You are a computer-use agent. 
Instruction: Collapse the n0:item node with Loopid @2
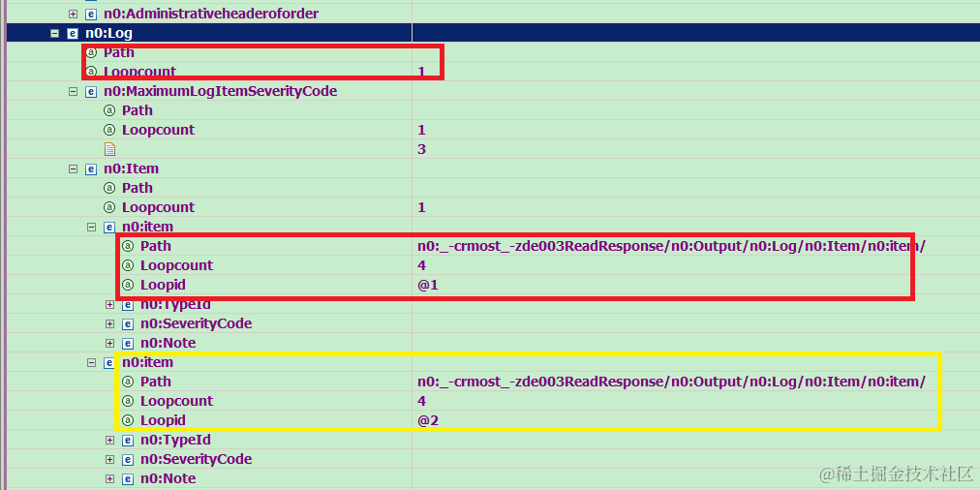pos(91,362)
